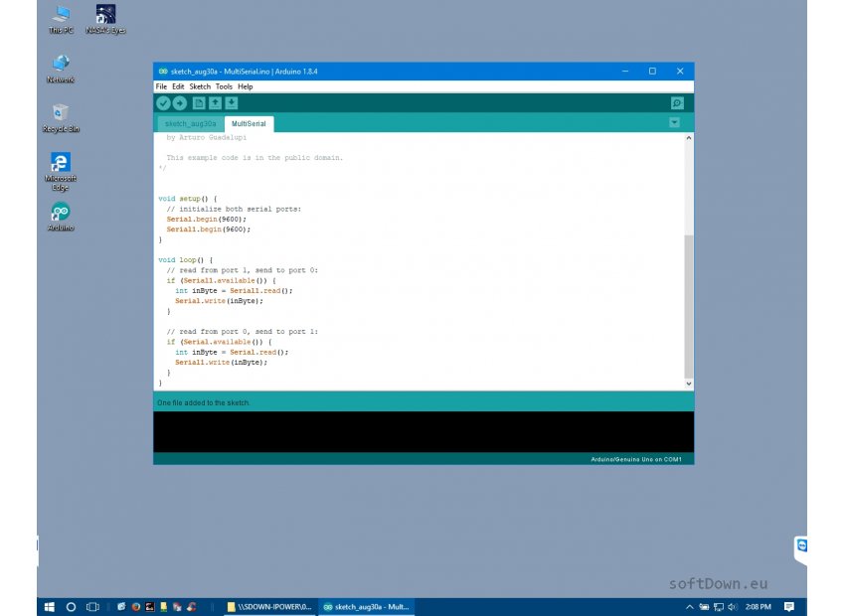This screenshot has width=845, height=616.
Task: Open the tab options dropdown arrow
Action: coord(674,123)
